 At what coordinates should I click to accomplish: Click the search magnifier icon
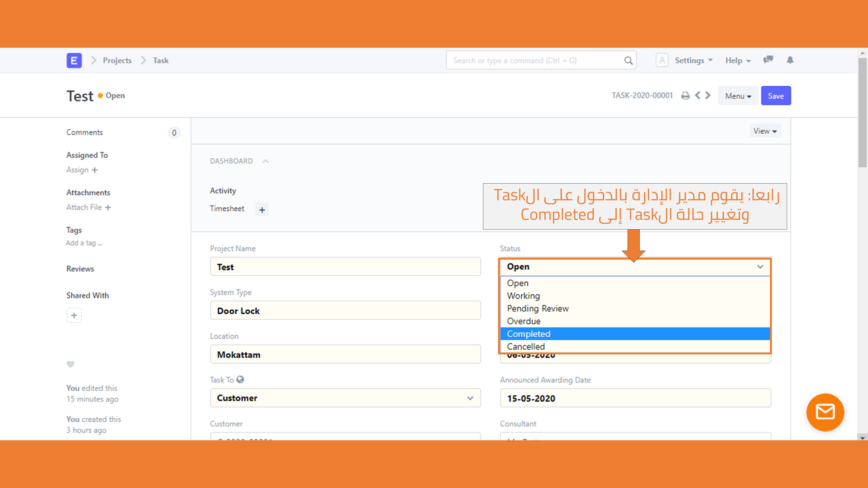[x=628, y=61]
